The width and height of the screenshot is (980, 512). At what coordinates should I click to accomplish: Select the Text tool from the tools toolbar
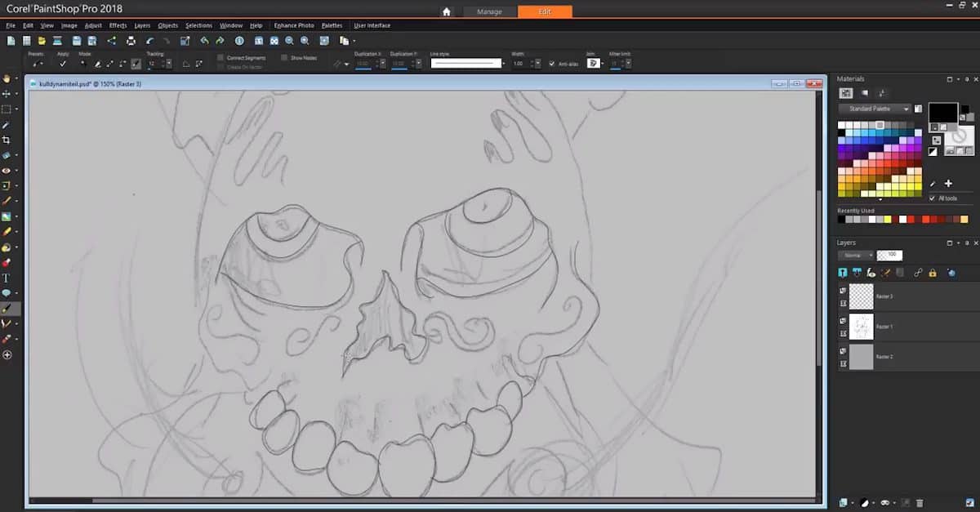7,278
